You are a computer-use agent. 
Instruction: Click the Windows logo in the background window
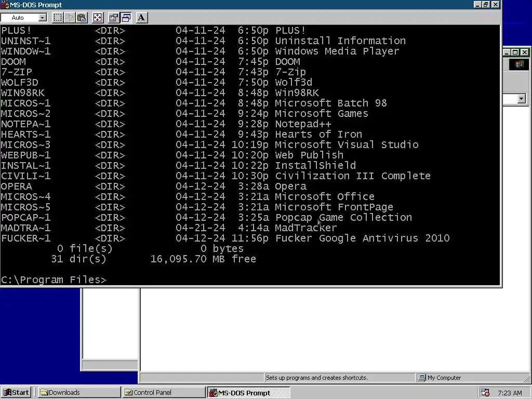[519, 64]
